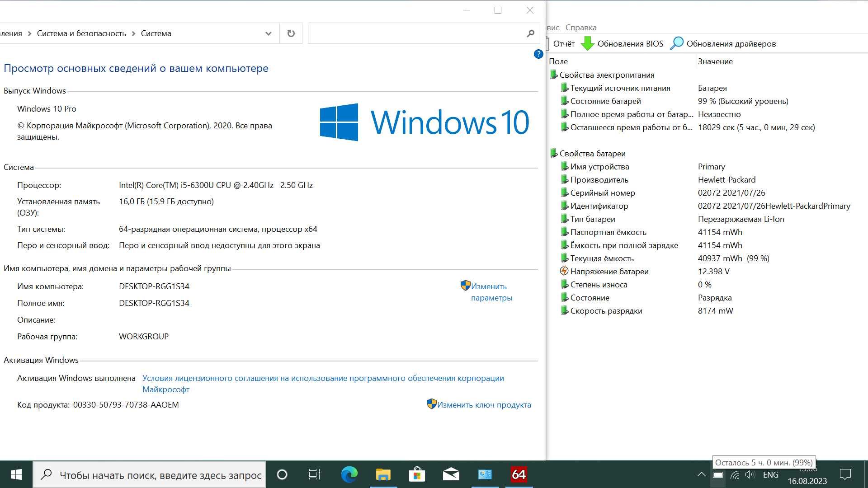This screenshot has width=868, height=488.
Task: Show hidden system tray icons
Action: click(701, 474)
